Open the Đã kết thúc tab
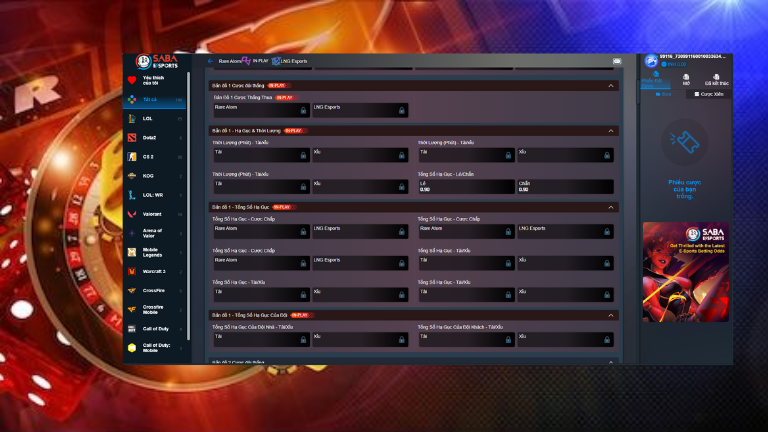Viewport: 768px width, 432px height. pyautogui.click(x=717, y=80)
